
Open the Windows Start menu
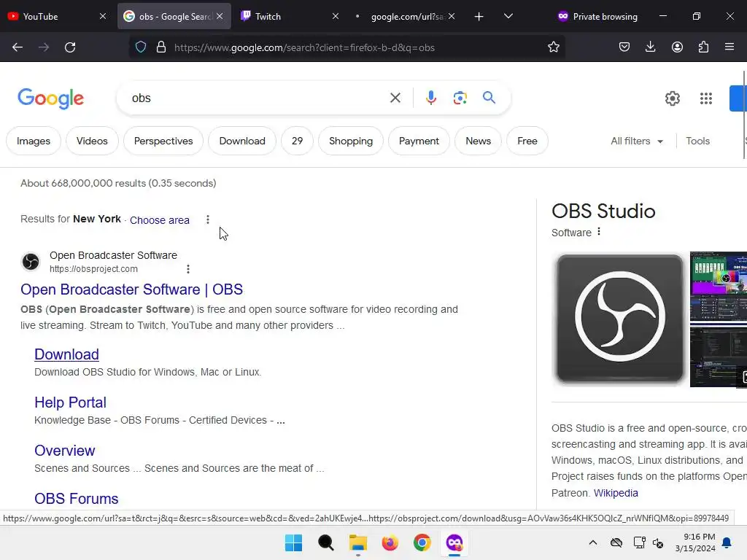293,542
